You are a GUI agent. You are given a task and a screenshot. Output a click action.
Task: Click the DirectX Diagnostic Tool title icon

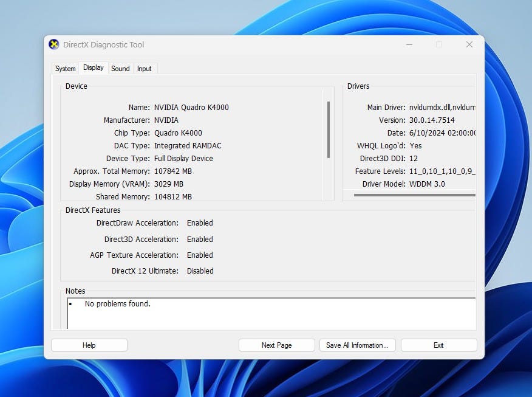(53, 44)
